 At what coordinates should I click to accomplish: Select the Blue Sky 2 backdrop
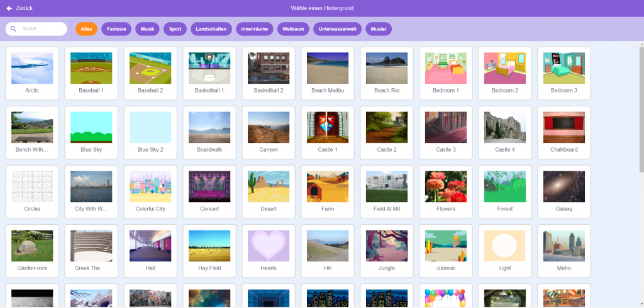click(x=150, y=132)
